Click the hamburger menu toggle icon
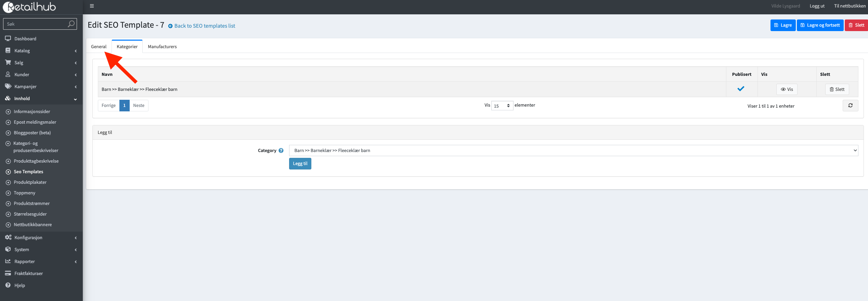 (x=92, y=6)
